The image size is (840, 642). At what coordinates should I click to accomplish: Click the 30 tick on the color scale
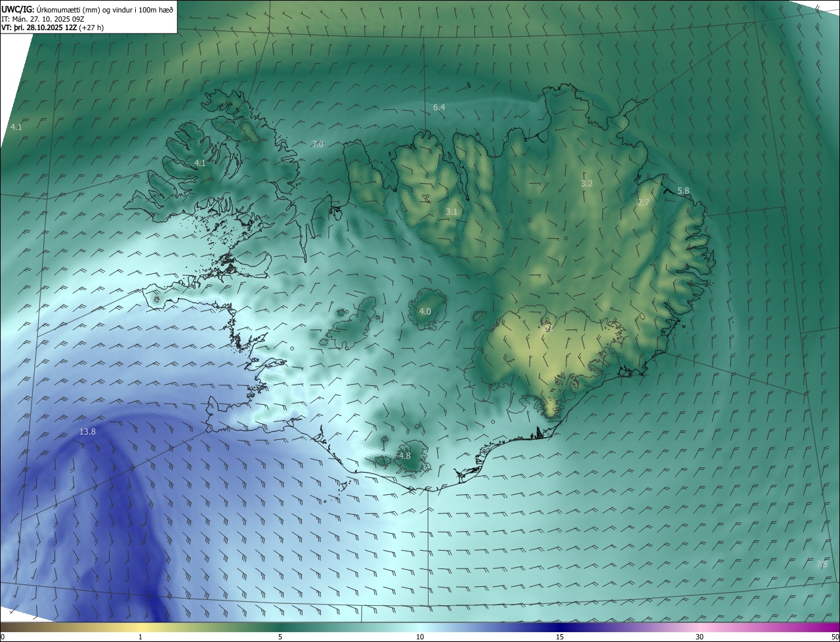(700, 637)
